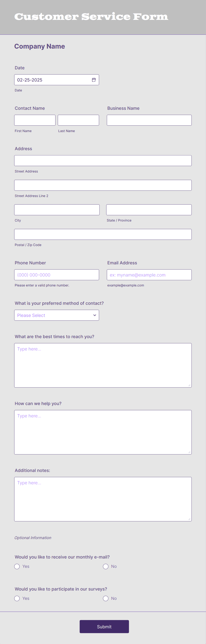This screenshot has width=206, height=644.
Task: Select the Postal / Zip Code field
Action: click(103, 234)
